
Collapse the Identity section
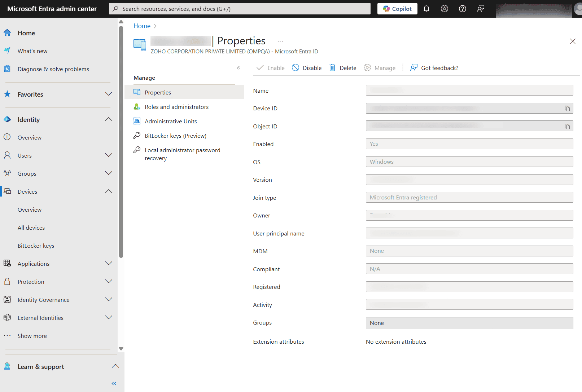(109, 119)
